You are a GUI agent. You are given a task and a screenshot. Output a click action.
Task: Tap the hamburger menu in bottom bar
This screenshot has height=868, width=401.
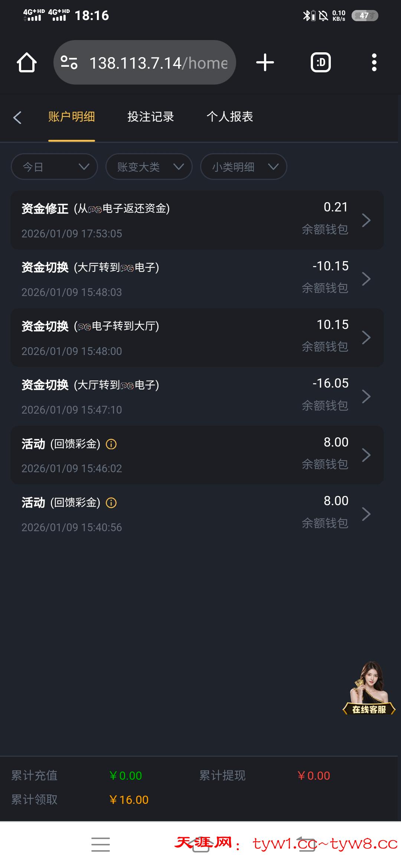[101, 844]
